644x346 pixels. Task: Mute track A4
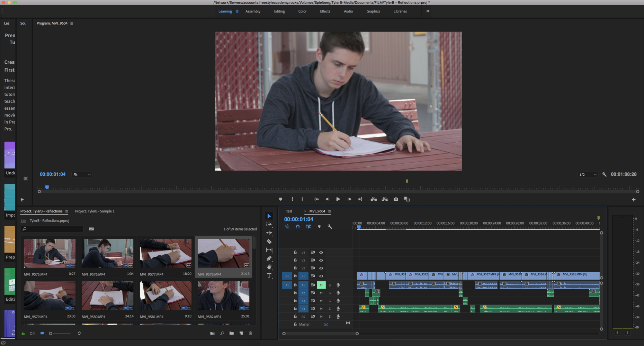point(321,309)
